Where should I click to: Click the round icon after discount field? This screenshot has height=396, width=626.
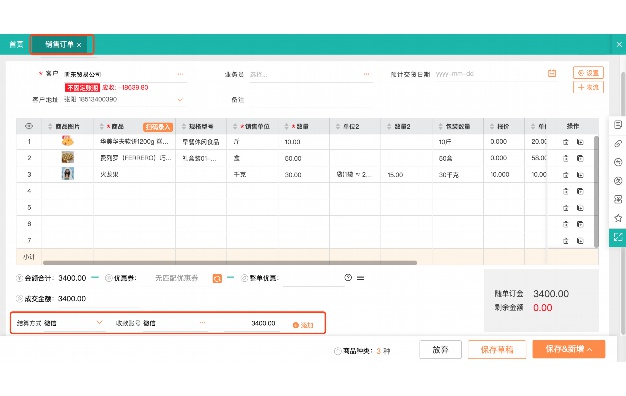(x=348, y=278)
